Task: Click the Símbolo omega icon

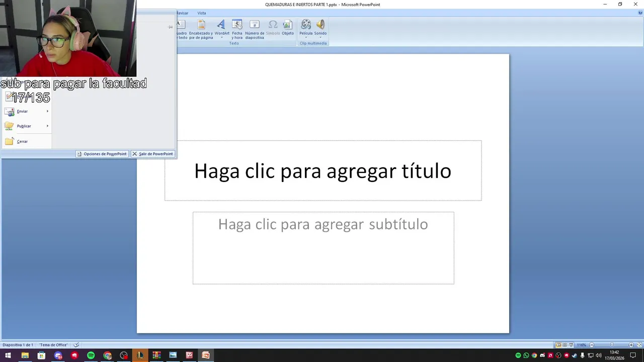Action: (x=273, y=25)
